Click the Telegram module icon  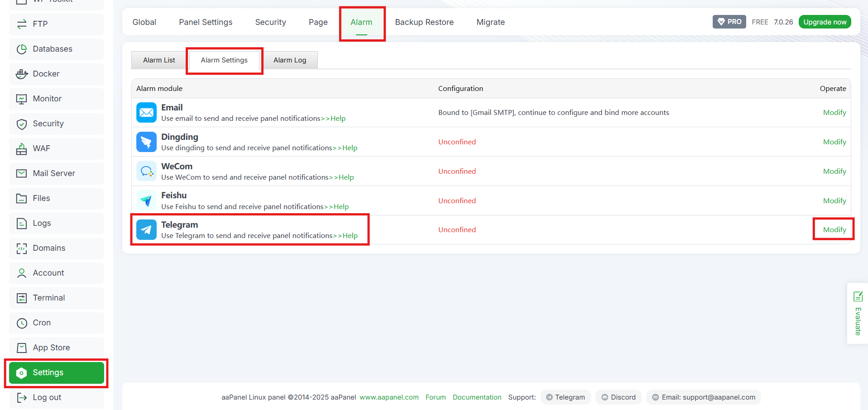(x=146, y=230)
